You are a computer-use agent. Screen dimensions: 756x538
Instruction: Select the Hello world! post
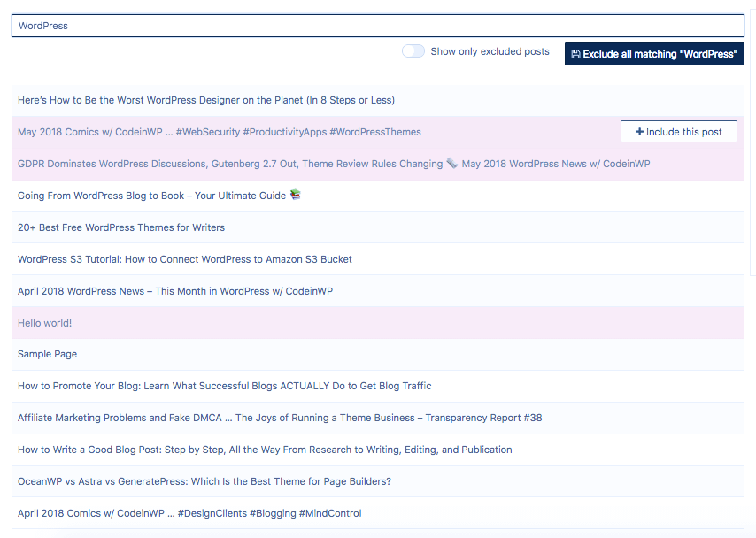click(45, 323)
